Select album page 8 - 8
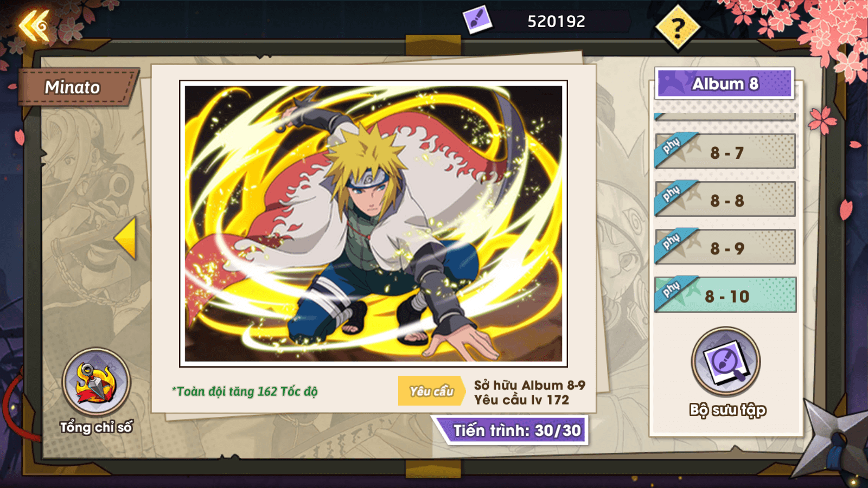This screenshot has width=868, height=488. click(725, 200)
